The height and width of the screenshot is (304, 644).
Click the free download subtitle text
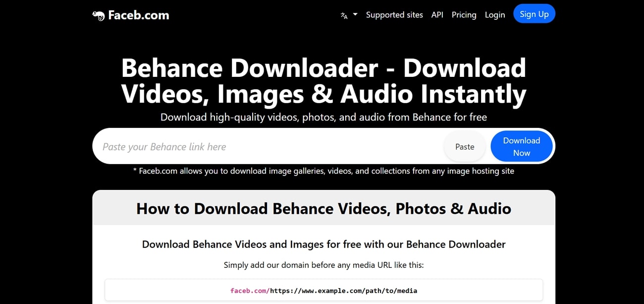(323, 117)
